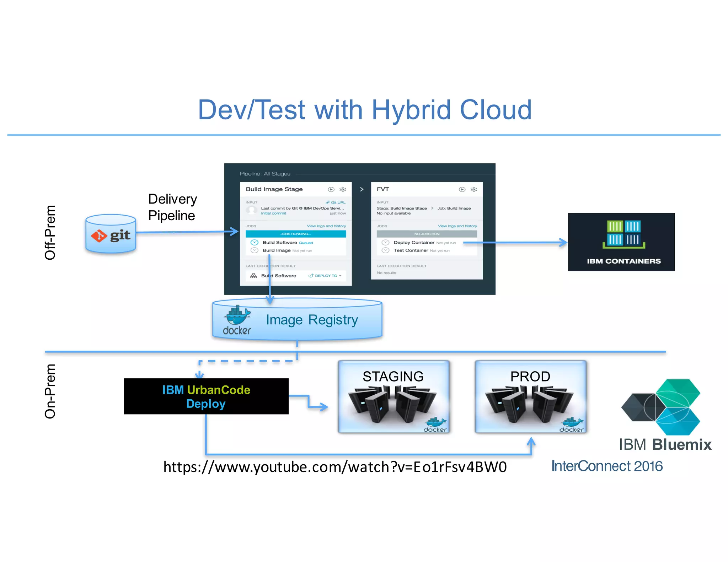Run the Build Image Stage play icon
The width and height of the screenshot is (728, 562).
tap(331, 189)
